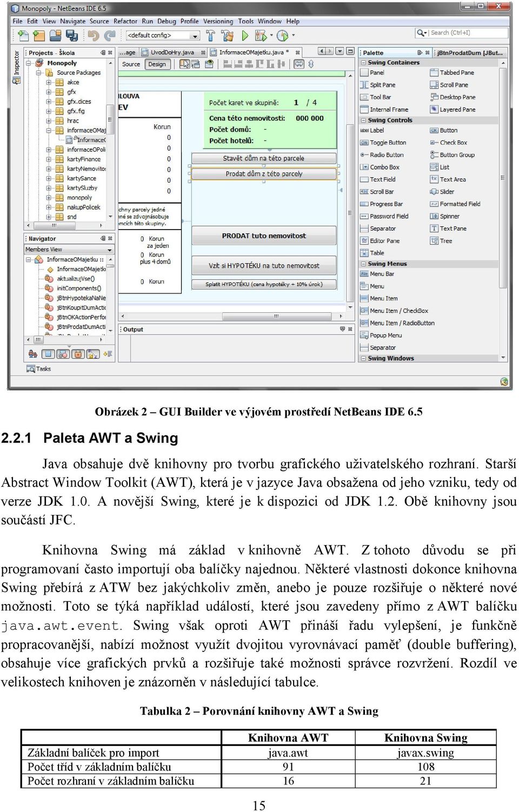This screenshot has width=519, height=812.
Task: Click the change vertical resizability icon
Action: 311,64
